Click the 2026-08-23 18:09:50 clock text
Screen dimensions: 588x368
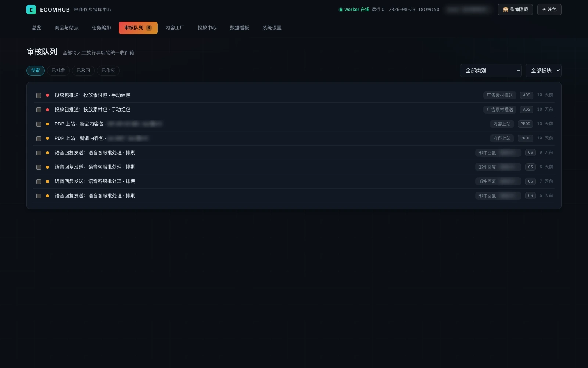click(414, 10)
